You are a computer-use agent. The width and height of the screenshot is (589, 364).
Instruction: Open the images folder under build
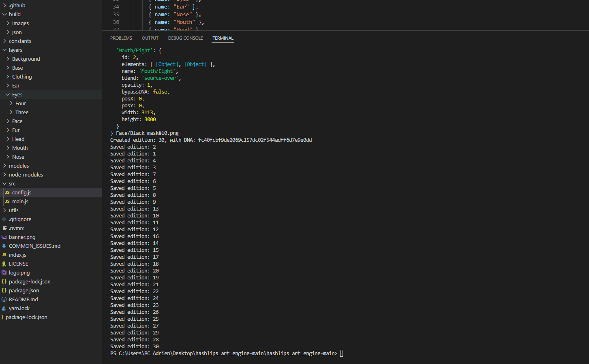[x=51, y=23]
